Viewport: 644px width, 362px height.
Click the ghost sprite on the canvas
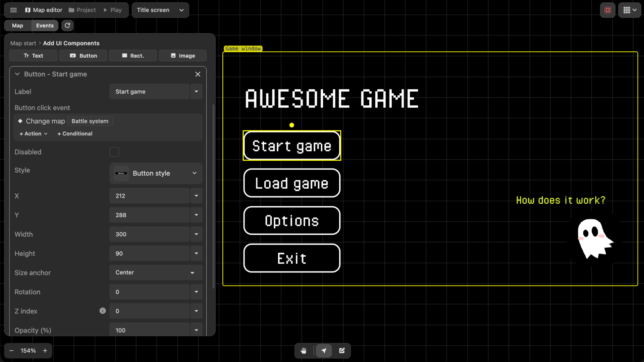pyautogui.click(x=595, y=239)
